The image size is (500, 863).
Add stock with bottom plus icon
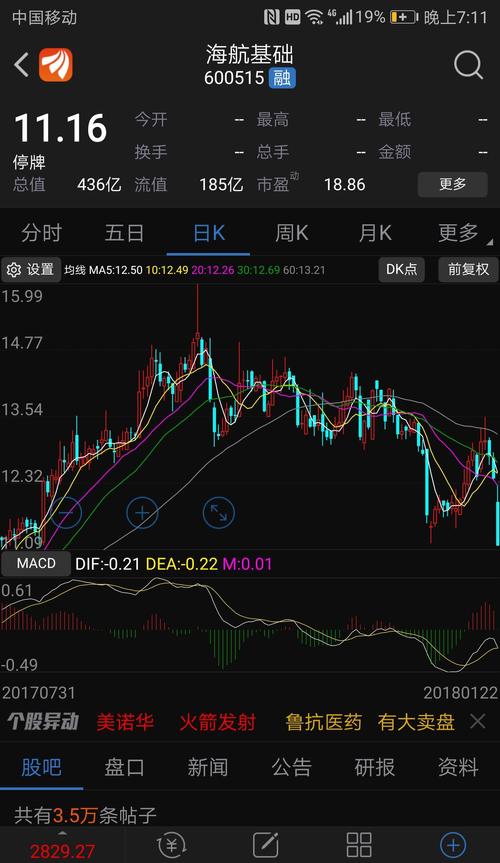tap(453, 844)
